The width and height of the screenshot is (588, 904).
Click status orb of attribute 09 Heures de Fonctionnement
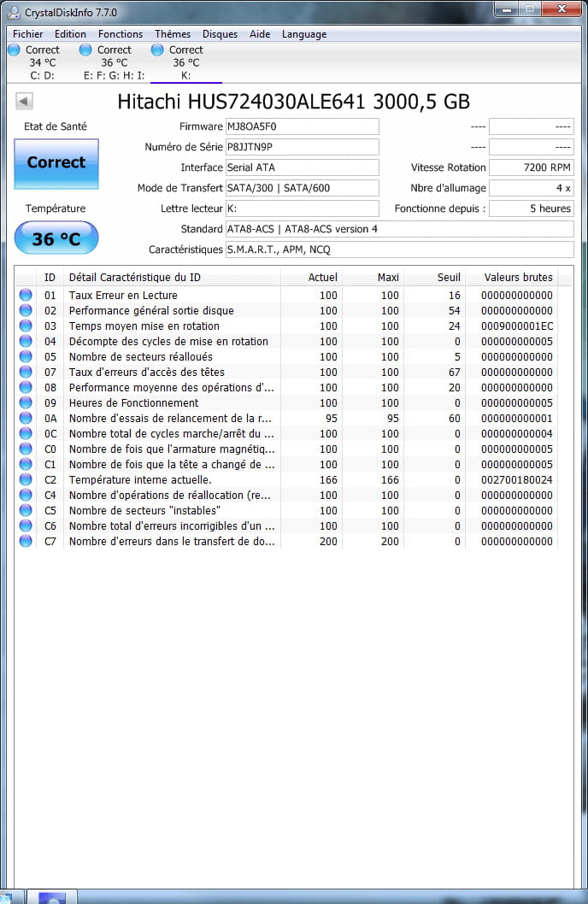(26, 402)
